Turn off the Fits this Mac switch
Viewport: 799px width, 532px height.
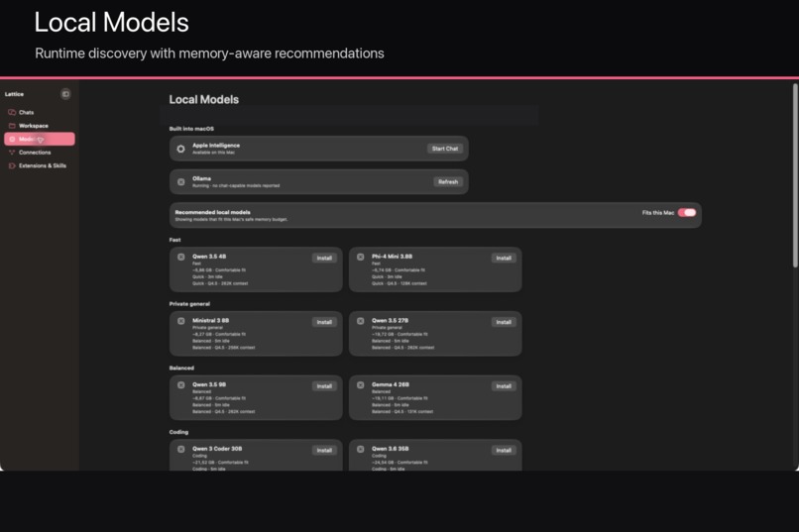(x=687, y=213)
